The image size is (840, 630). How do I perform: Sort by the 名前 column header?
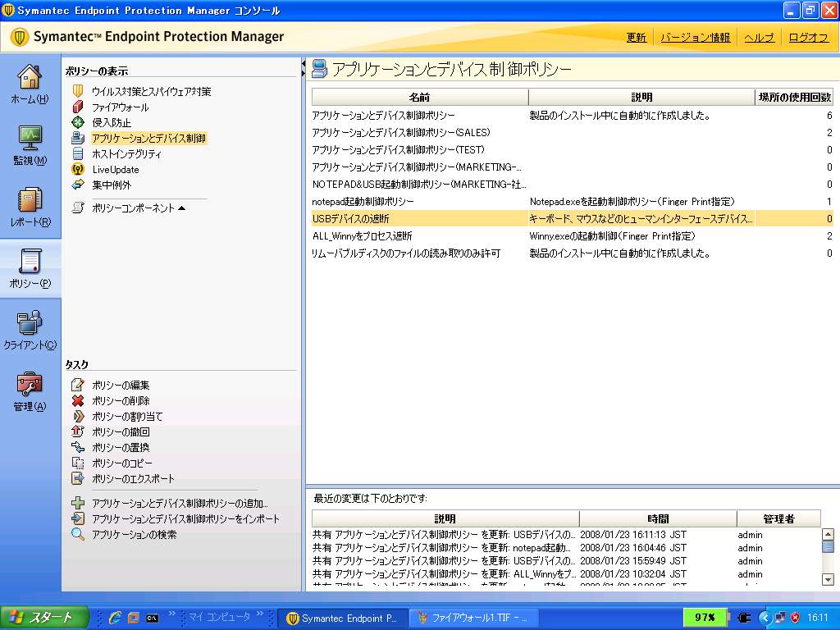coord(420,97)
